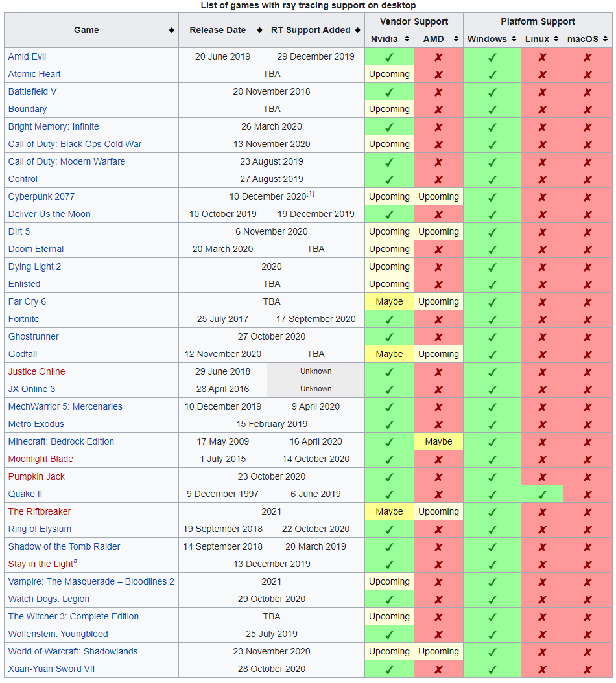This screenshot has width=616, height=683.
Task: Click '17 September 2020' Fortnite RT date
Action: point(316,319)
